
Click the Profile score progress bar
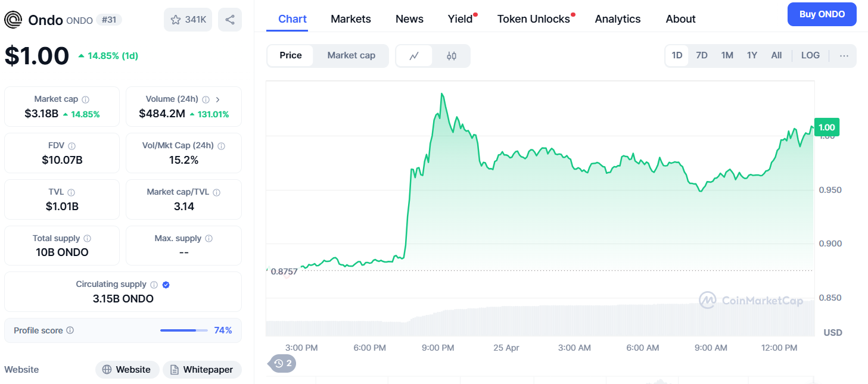[x=183, y=330]
